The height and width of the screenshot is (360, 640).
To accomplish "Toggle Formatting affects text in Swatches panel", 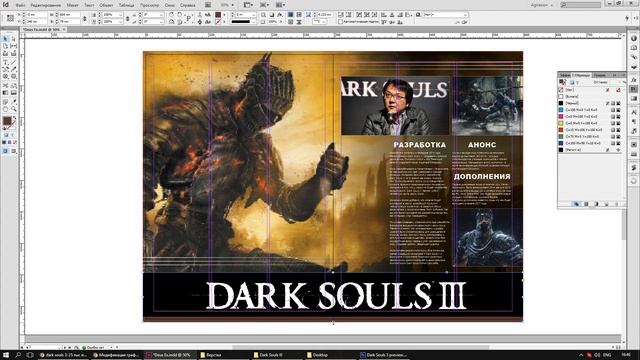I will click(x=577, y=82).
